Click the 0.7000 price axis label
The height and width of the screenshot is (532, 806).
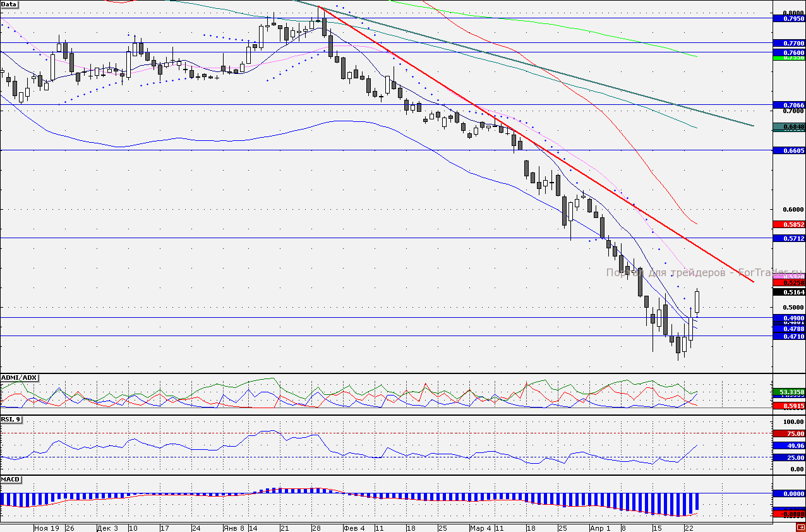(x=793, y=111)
